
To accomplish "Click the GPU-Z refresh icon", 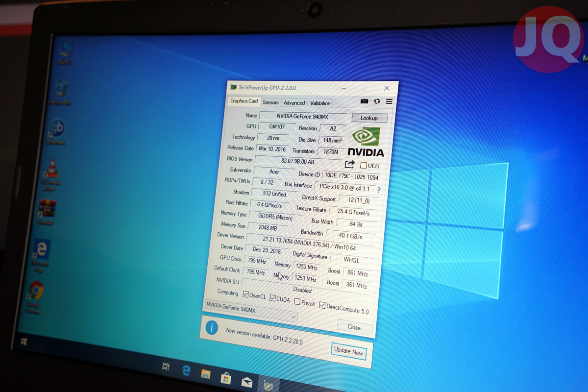I will coord(377,101).
